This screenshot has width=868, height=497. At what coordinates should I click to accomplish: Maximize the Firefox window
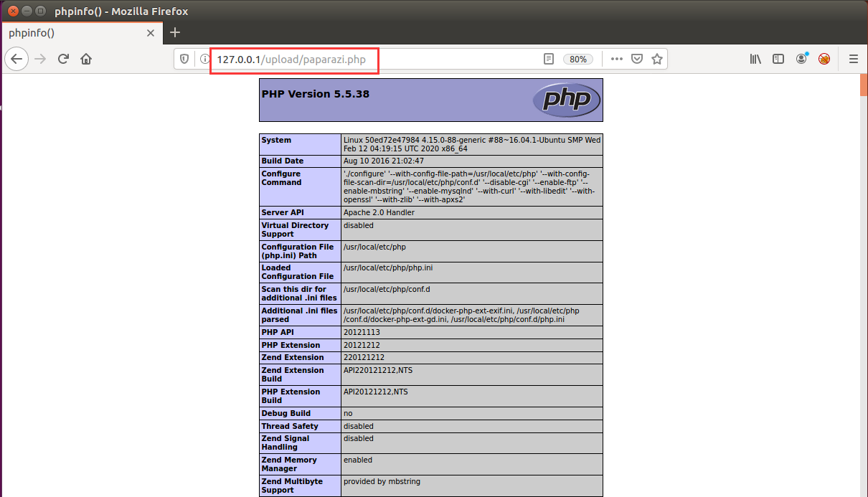click(40, 11)
